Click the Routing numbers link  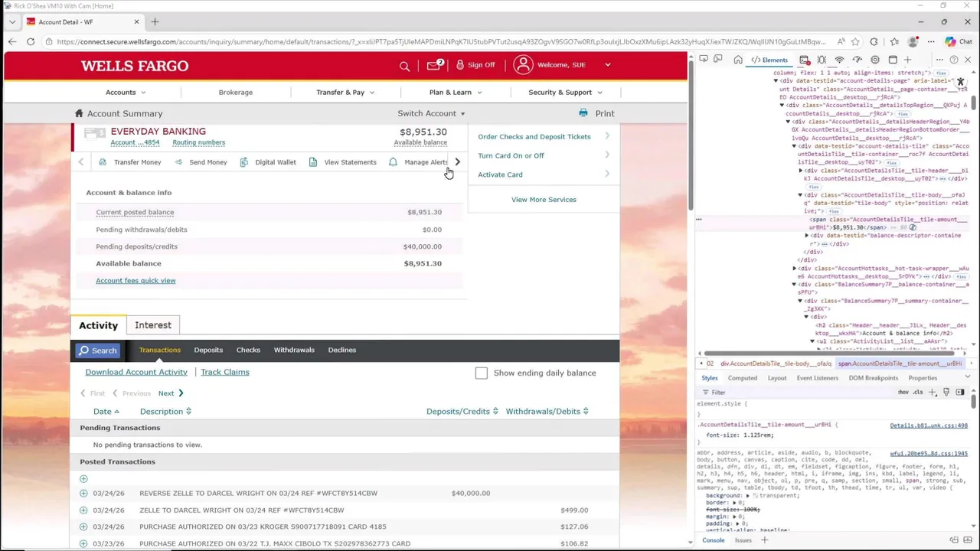click(x=199, y=142)
